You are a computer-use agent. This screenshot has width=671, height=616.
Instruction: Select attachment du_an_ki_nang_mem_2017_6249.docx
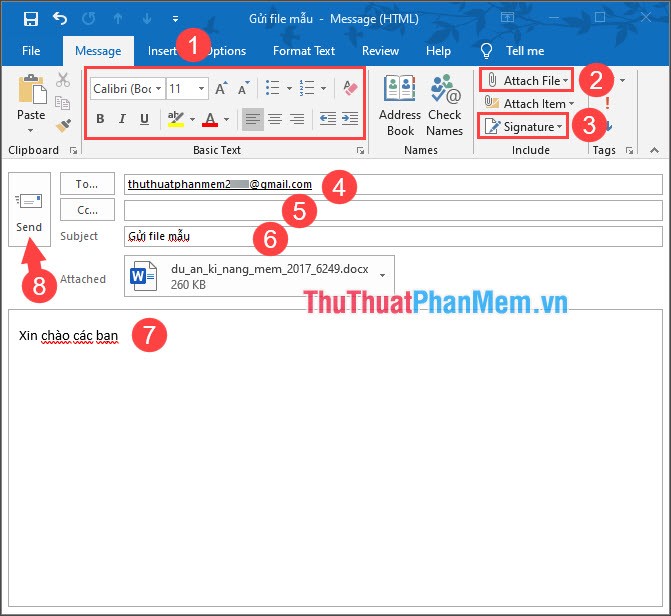pos(259,276)
